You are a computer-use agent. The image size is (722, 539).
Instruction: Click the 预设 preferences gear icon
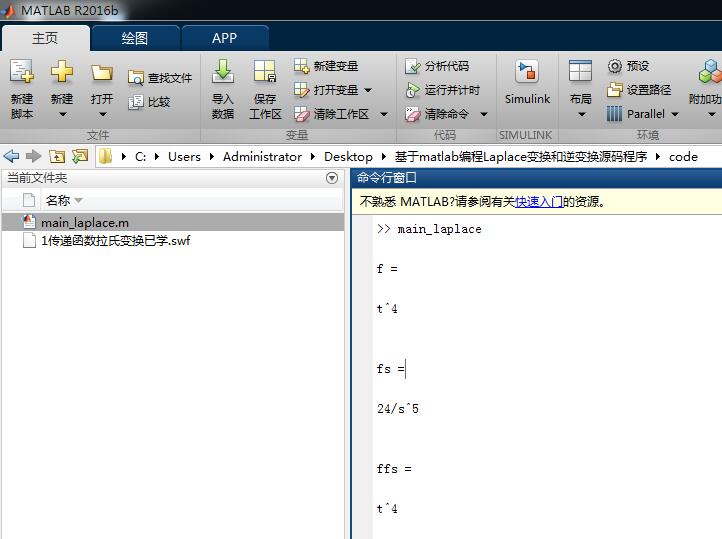615,66
